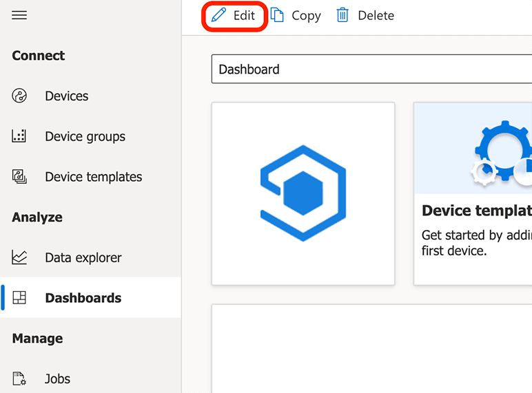532x393 pixels.
Task: Click the 'first device.' description text
Action: [x=454, y=251]
